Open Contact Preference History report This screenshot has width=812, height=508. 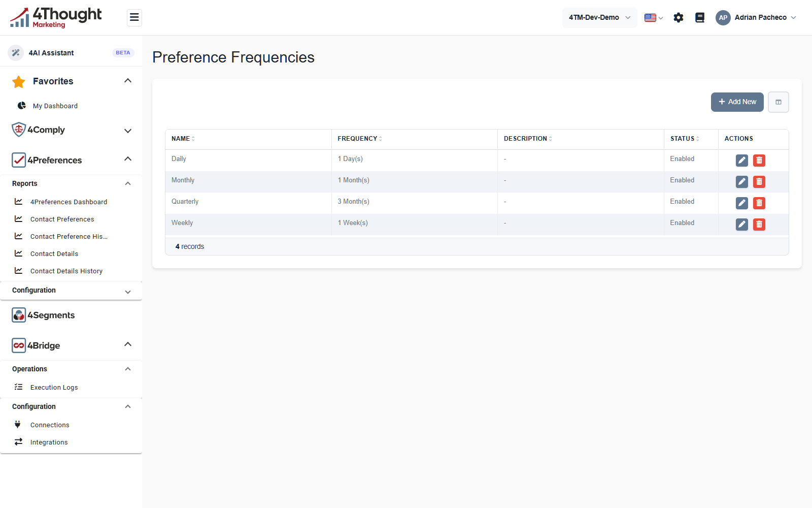69,236
